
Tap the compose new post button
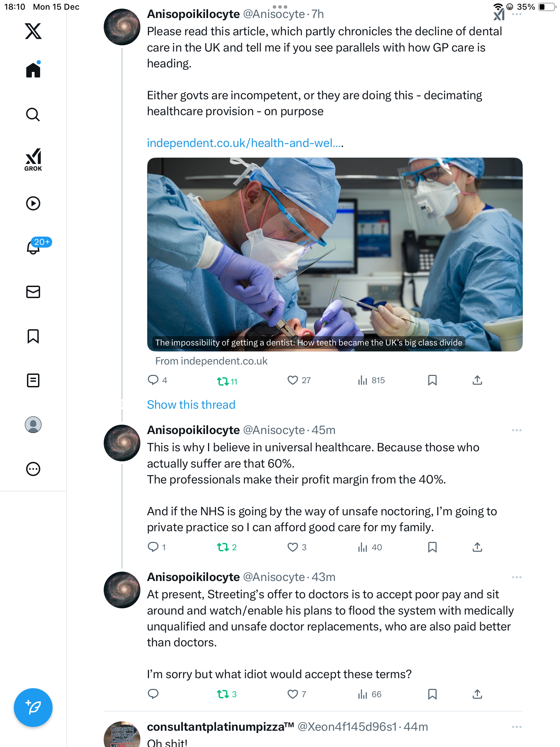coord(33,707)
